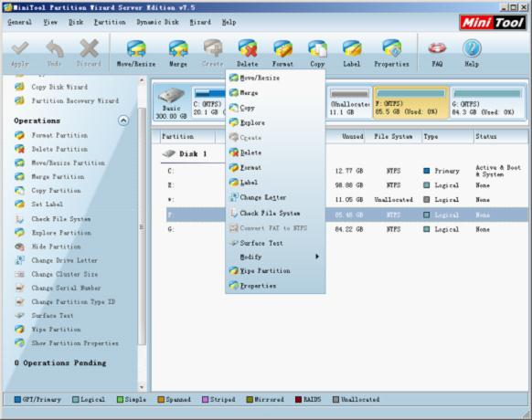The height and width of the screenshot is (420, 532).
Task: Choose Check File System in context menu
Action: [275, 214]
